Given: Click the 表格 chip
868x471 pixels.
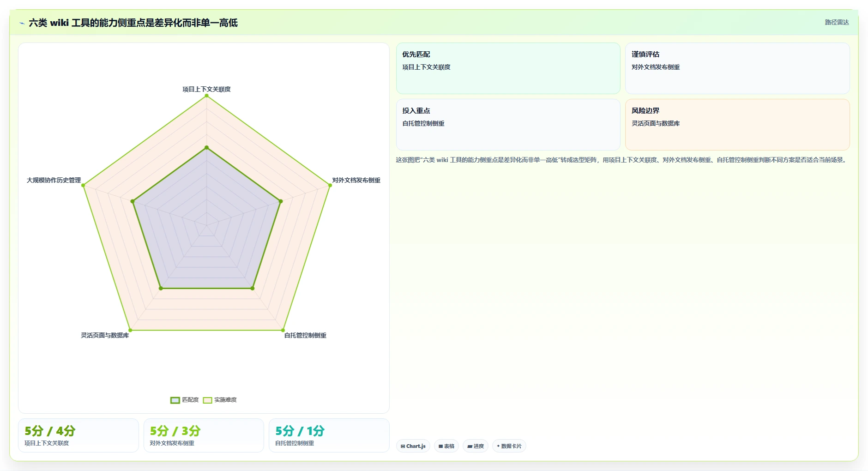Looking at the screenshot, I should 446,446.
